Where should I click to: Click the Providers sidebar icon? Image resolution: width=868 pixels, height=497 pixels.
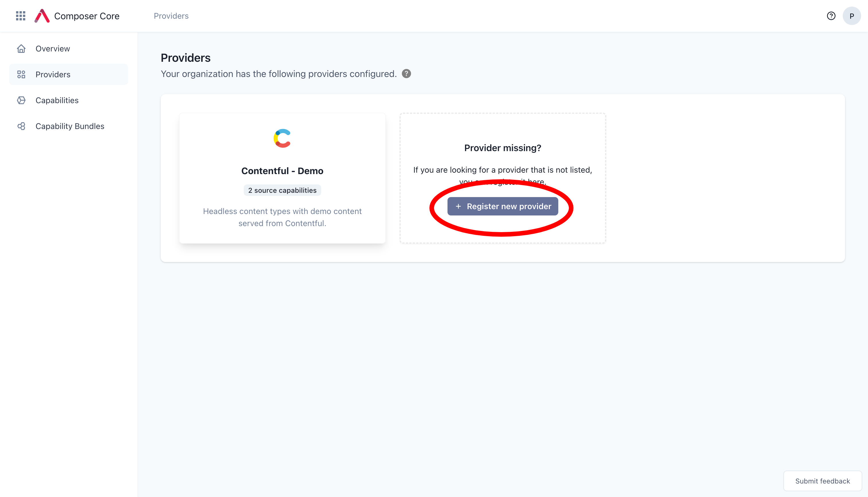click(x=22, y=74)
